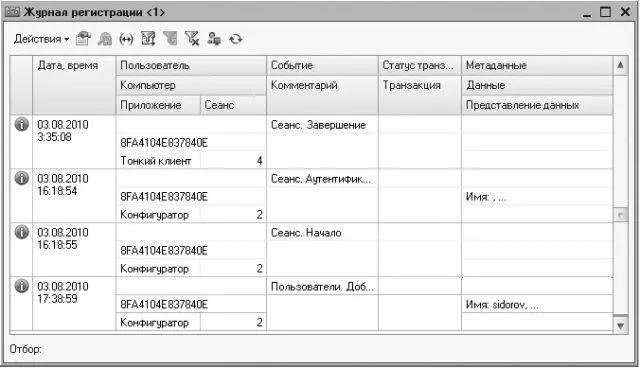The height and width of the screenshot is (368, 640).
Task: Click the Метаданные column header
Action: 537,65
